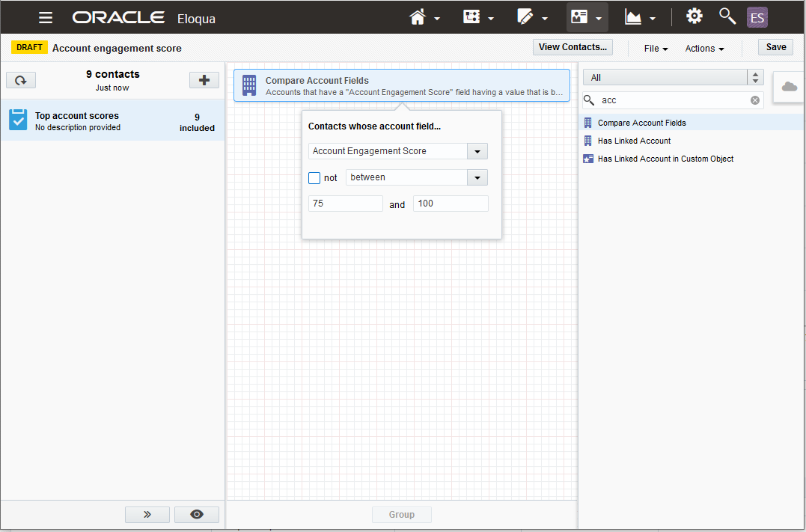
Task: Open the ES user profile avatar
Action: 757,17
